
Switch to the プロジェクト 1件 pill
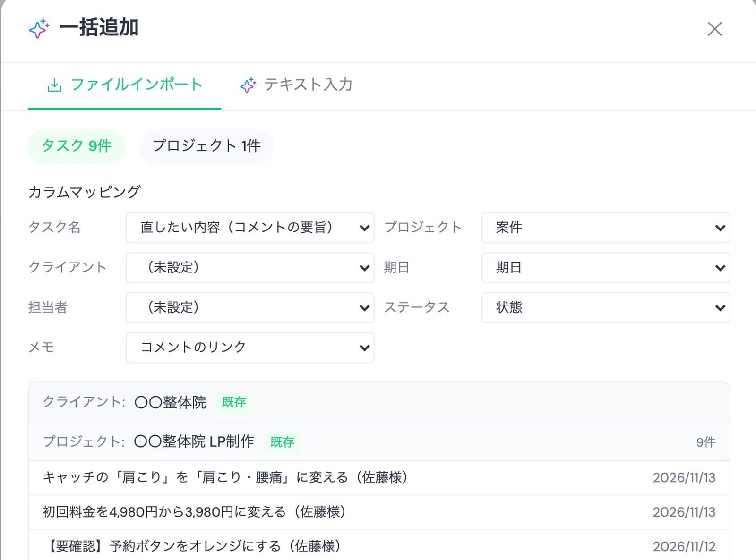pyautogui.click(x=206, y=146)
